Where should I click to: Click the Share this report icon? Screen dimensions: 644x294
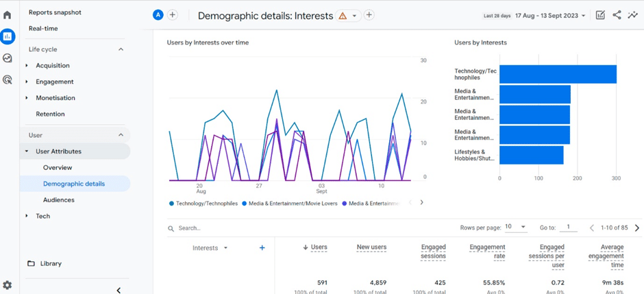pos(617,15)
